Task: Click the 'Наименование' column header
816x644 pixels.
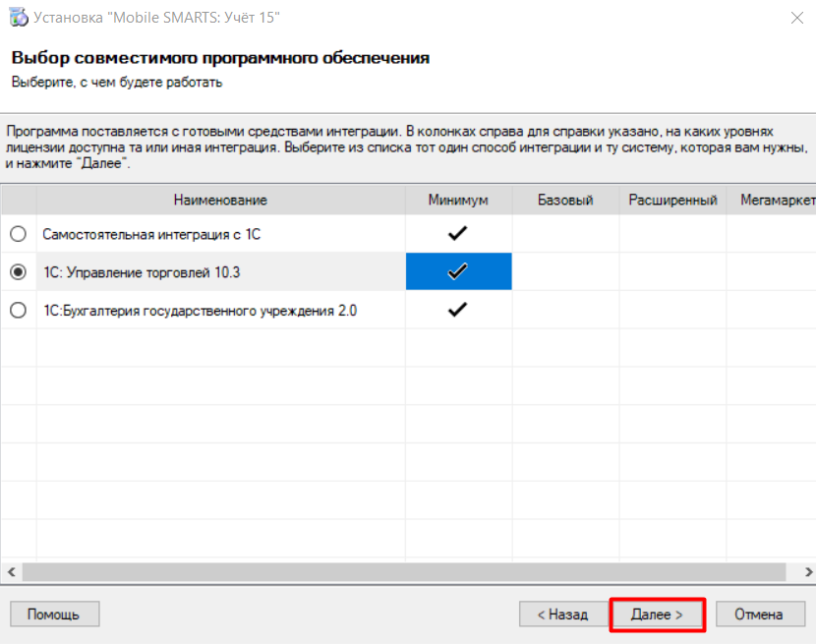Action: [x=220, y=200]
